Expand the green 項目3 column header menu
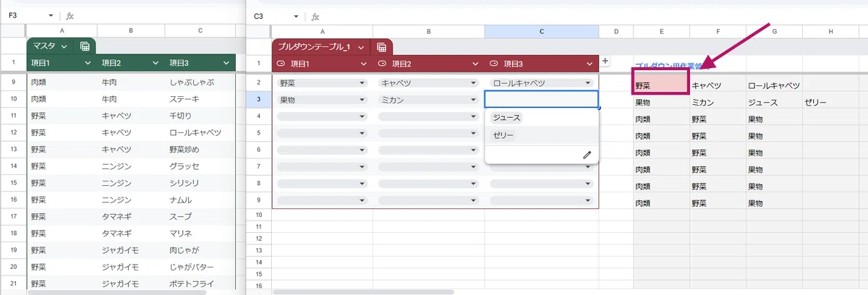Screen dimensions: 868x295 point(227,64)
